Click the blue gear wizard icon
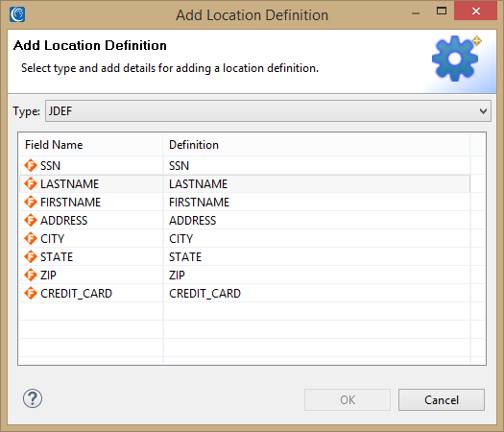 [x=455, y=59]
